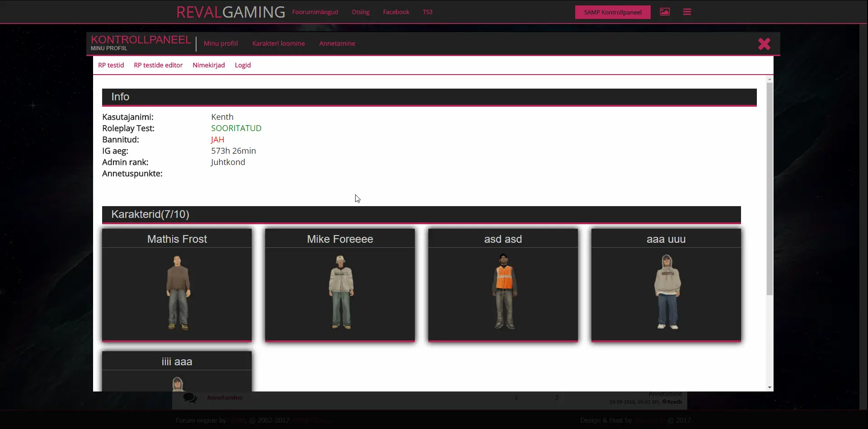Click the speech bubble icon beside Annetamine
Viewport: 868px width, 429px height.
190,398
